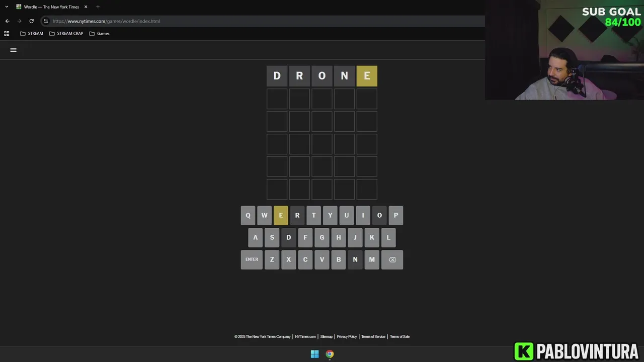Screen dimensions: 644x362
Task: Click the Chrome icon in the taskbar
Action: pyautogui.click(x=330, y=354)
